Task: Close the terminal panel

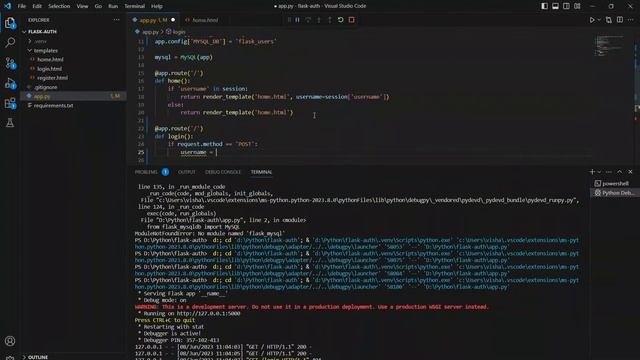Action: tap(630, 172)
